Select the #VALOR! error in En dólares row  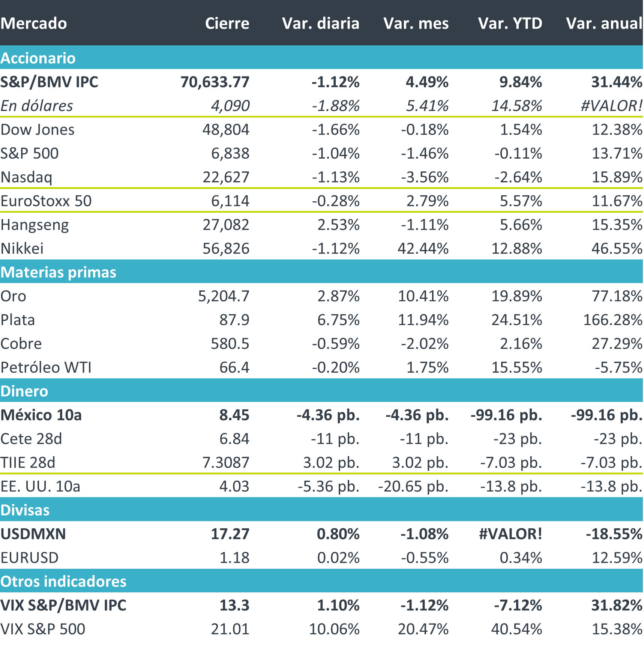point(611,106)
